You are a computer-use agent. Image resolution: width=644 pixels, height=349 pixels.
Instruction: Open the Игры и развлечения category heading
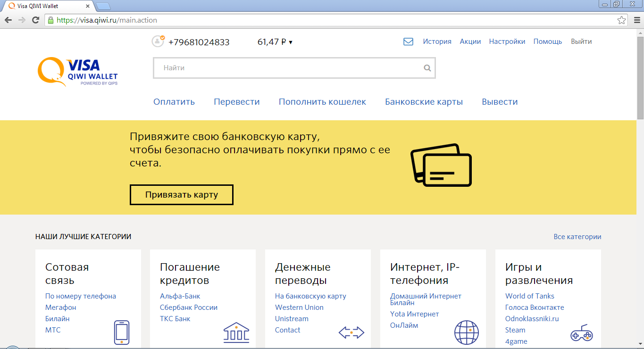click(539, 274)
